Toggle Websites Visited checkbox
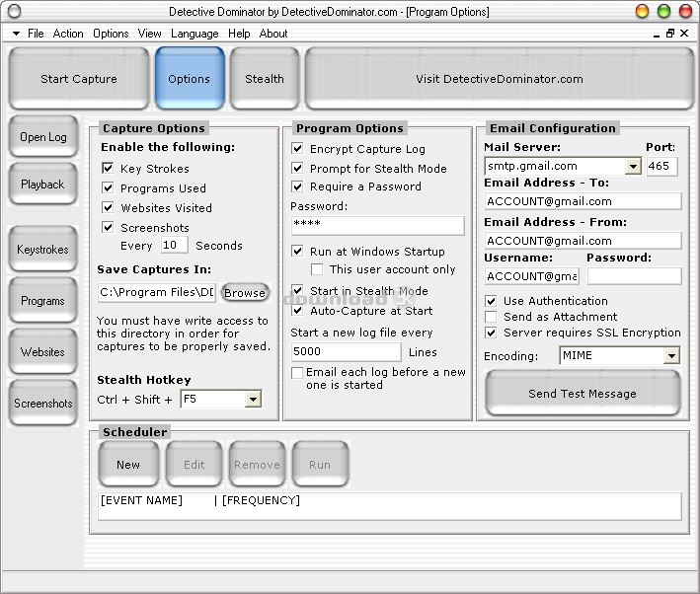Screen dimensions: 700x594 [108, 207]
